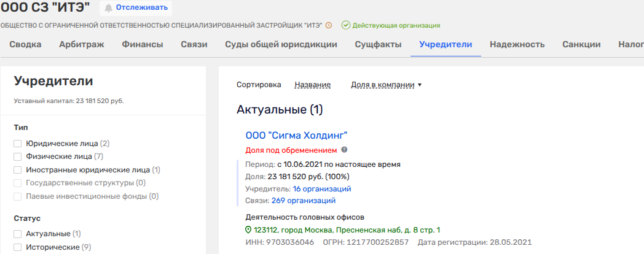
Task: Open the Доля в компании sort dropdown
Action: coord(386,85)
